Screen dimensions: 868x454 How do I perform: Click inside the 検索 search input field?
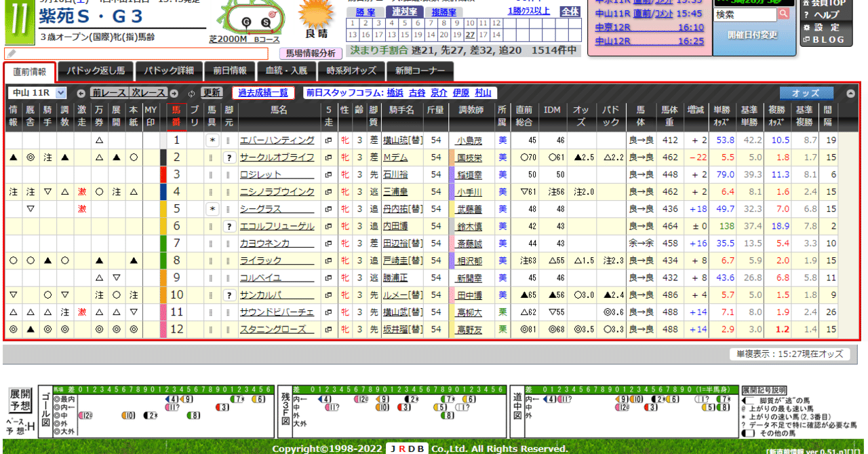746,13
